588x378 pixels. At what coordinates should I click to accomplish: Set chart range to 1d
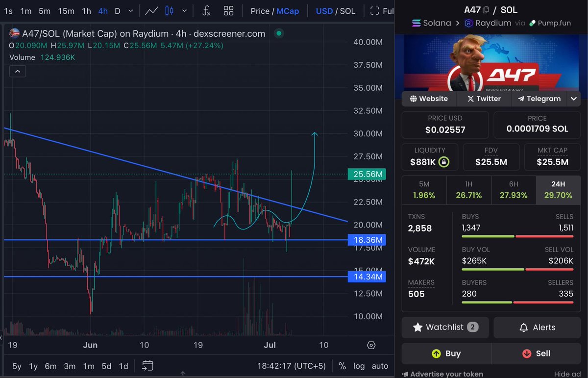point(124,366)
